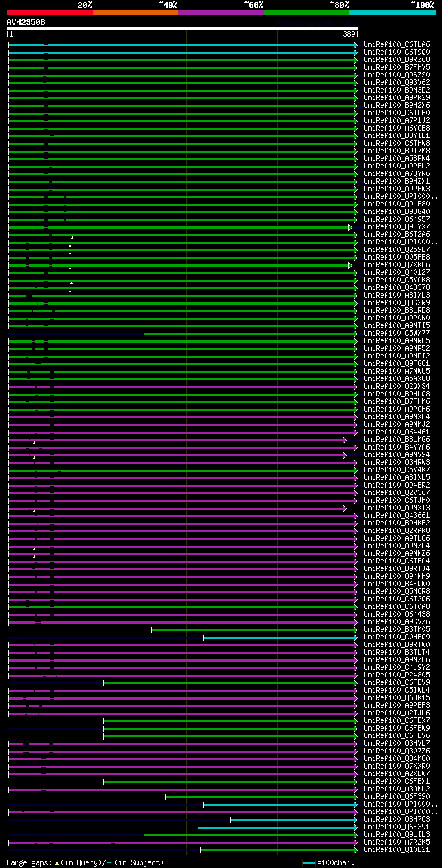Screen dimensions: 442x868
Task: Click hit label UniRef100_Q6UK15
Action: pos(396,697)
